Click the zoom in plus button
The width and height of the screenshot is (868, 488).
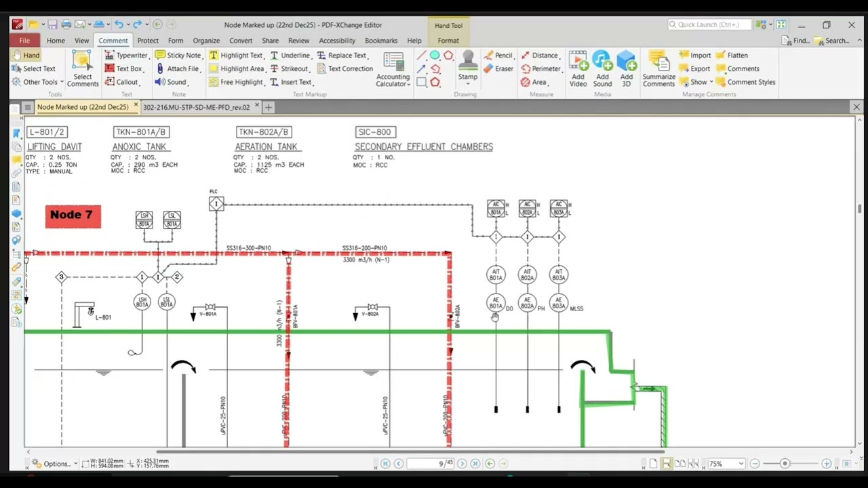pyautogui.click(x=826, y=464)
